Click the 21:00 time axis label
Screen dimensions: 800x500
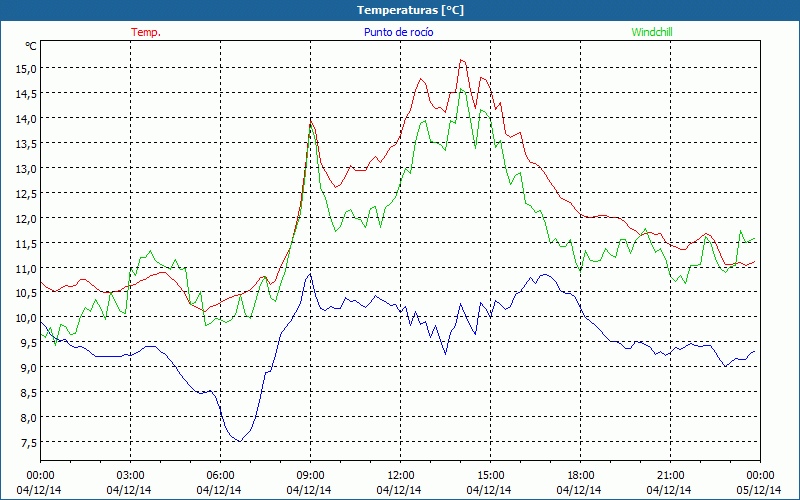tap(670, 475)
